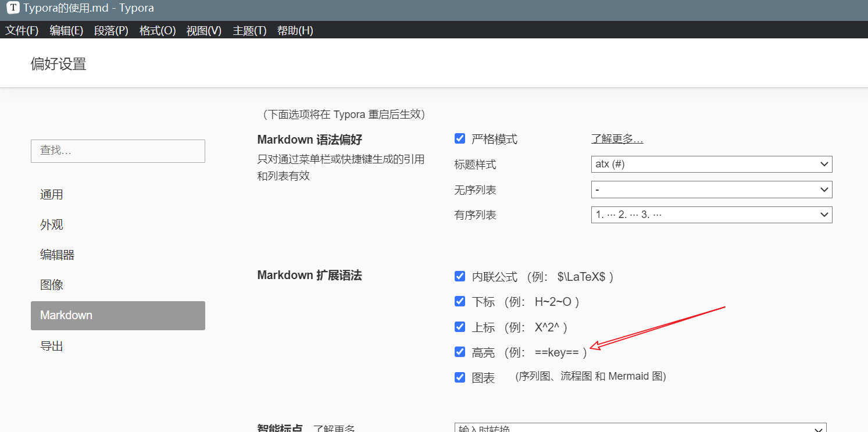Focus the 查找... search field

(118, 151)
